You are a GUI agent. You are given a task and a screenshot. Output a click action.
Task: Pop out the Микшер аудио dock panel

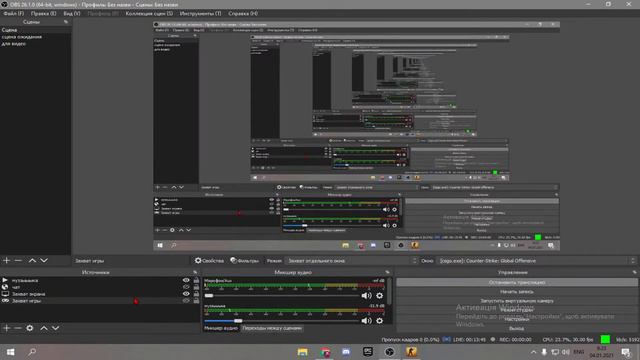click(387, 272)
